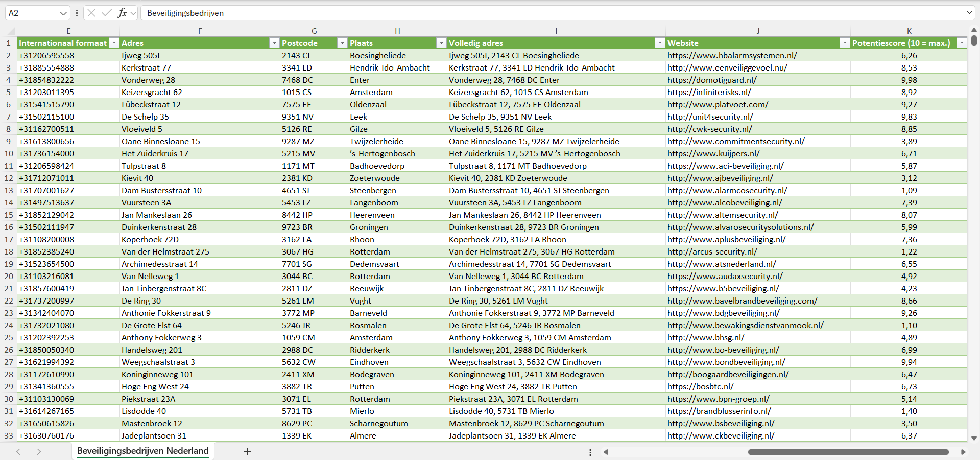Expand the formula bar

tap(969, 13)
